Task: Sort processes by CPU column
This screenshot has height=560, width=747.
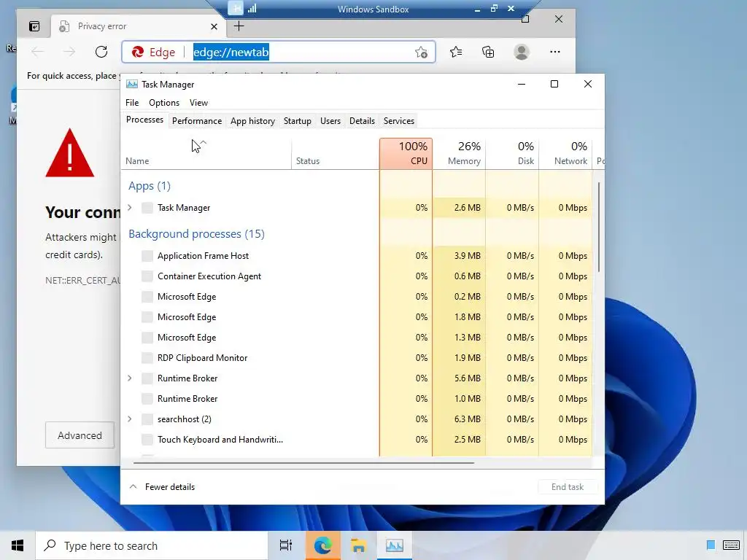Action: click(406, 153)
